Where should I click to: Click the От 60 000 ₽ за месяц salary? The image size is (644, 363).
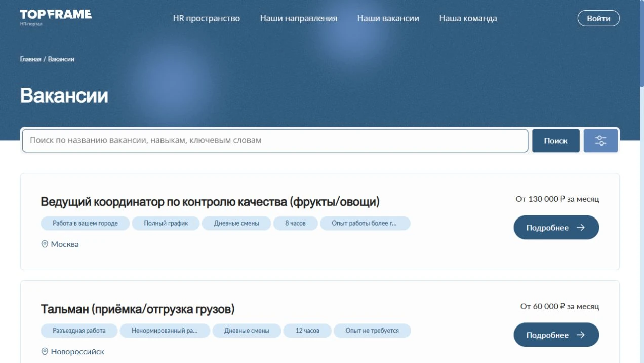click(x=560, y=307)
